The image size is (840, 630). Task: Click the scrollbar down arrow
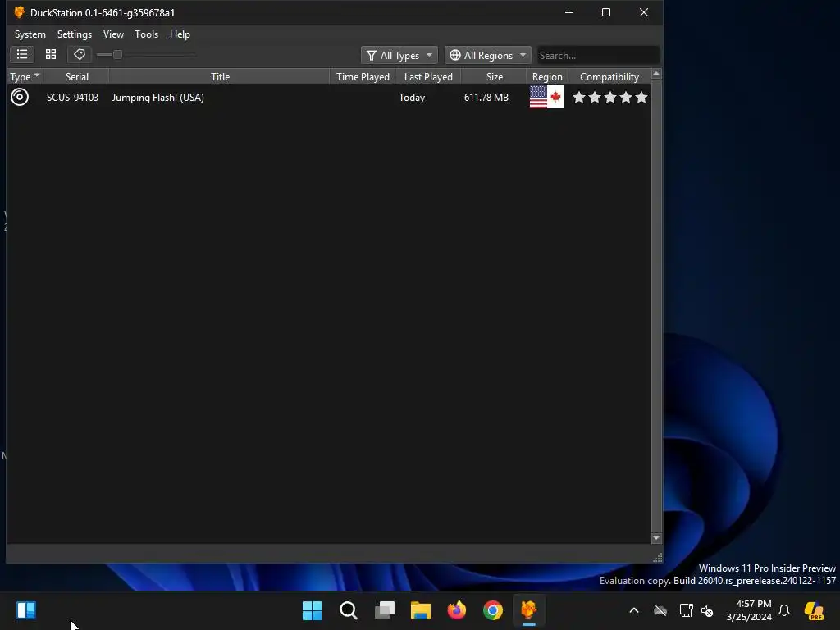click(x=655, y=538)
